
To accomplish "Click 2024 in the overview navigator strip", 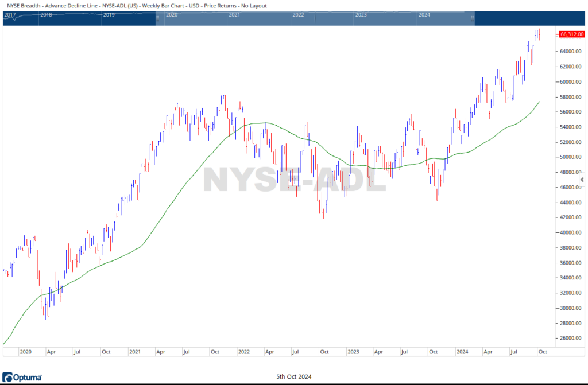I will [x=424, y=14].
